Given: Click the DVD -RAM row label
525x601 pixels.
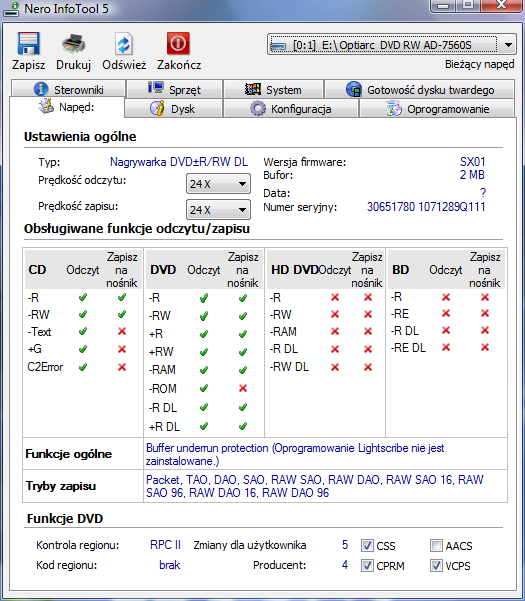Looking at the screenshot, I should tap(162, 369).
